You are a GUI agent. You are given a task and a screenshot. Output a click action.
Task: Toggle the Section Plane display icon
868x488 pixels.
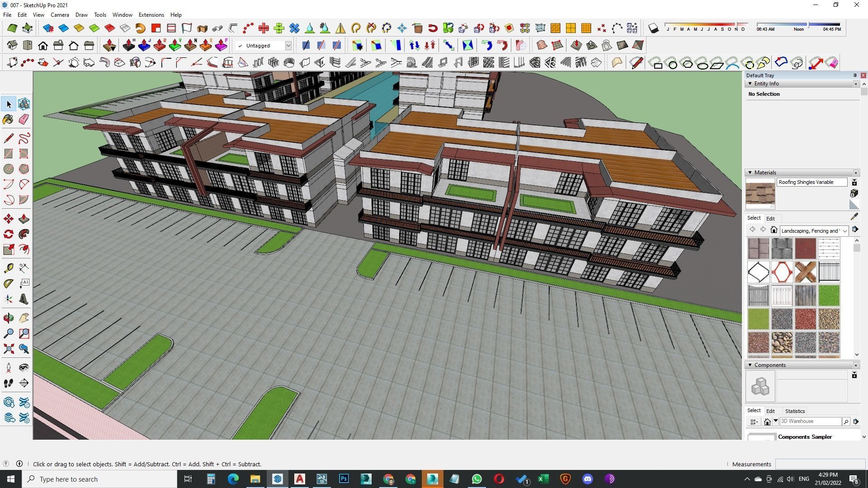tap(306, 45)
